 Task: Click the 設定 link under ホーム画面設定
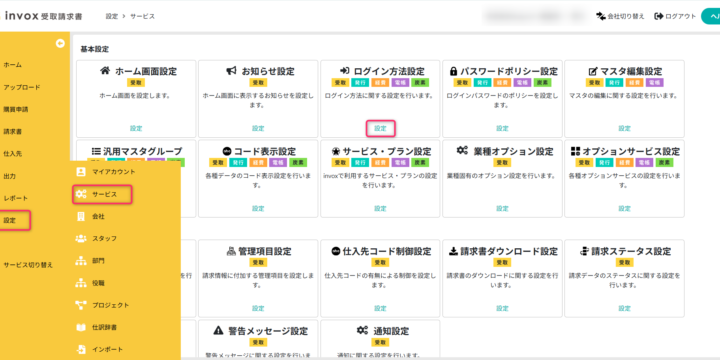pyautogui.click(x=136, y=129)
